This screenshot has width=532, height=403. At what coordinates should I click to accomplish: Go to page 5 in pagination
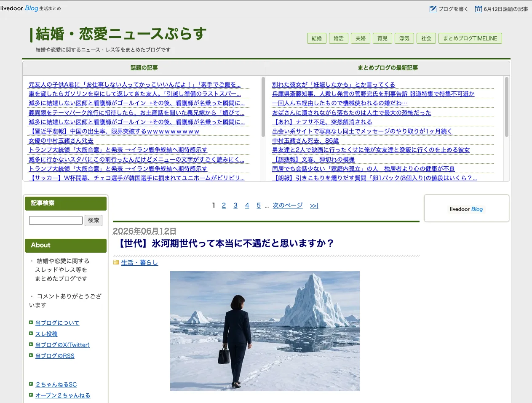(259, 206)
